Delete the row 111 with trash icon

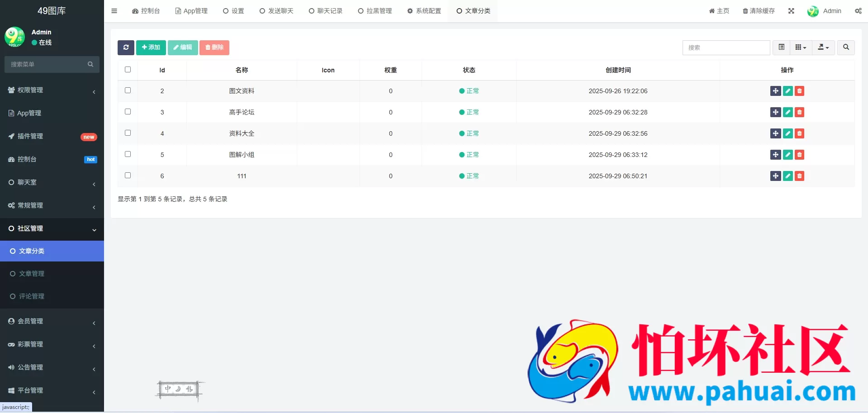coord(799,176)
